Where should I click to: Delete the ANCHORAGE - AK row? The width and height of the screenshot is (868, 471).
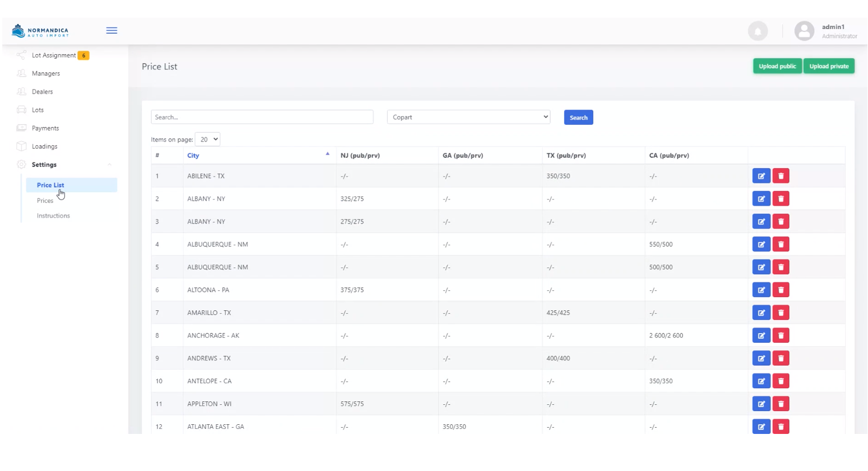tap(781, 336)
